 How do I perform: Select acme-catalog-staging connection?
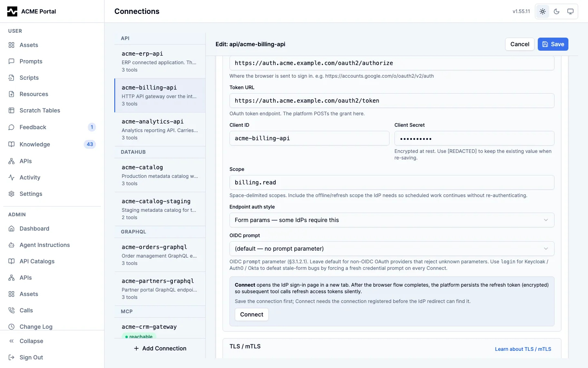[x=160, y=209]
